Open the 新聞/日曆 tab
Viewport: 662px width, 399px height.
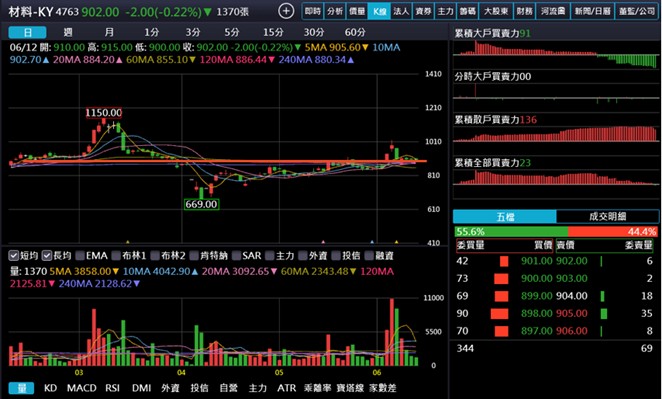pyautogui.click(x=592, y=11)
